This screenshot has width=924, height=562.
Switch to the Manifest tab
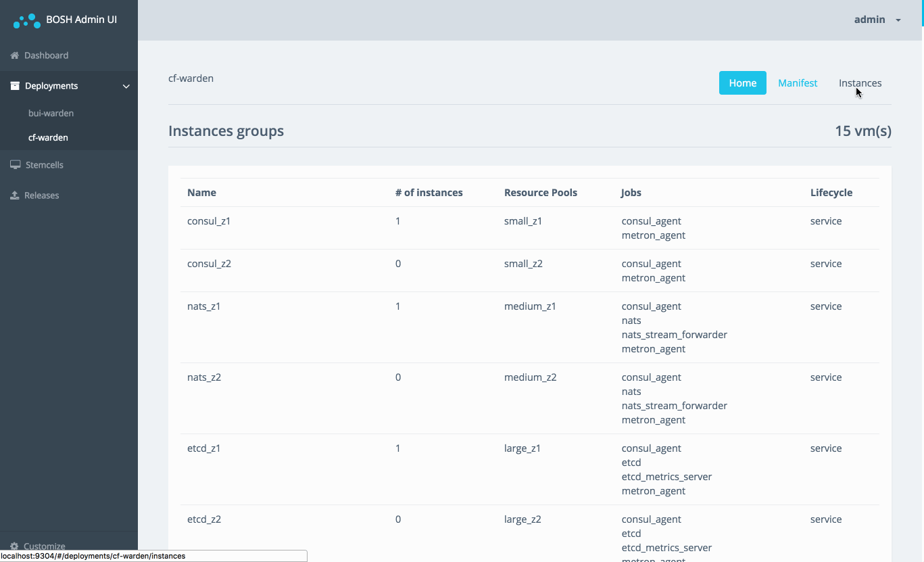(798, 83)
